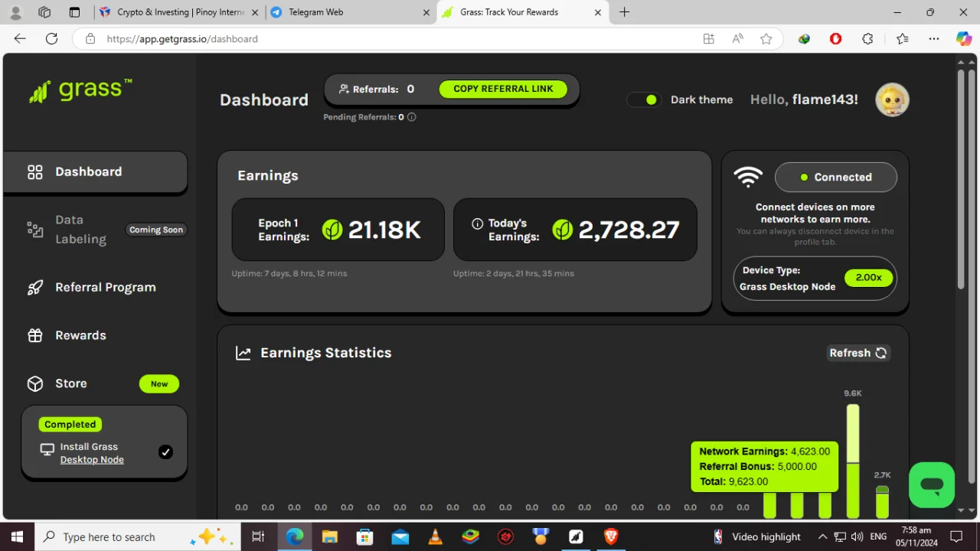This screenshot has width=980, height=551.
Task: Click the 2.7K earnings bar
Action: (x=882, y=502)
